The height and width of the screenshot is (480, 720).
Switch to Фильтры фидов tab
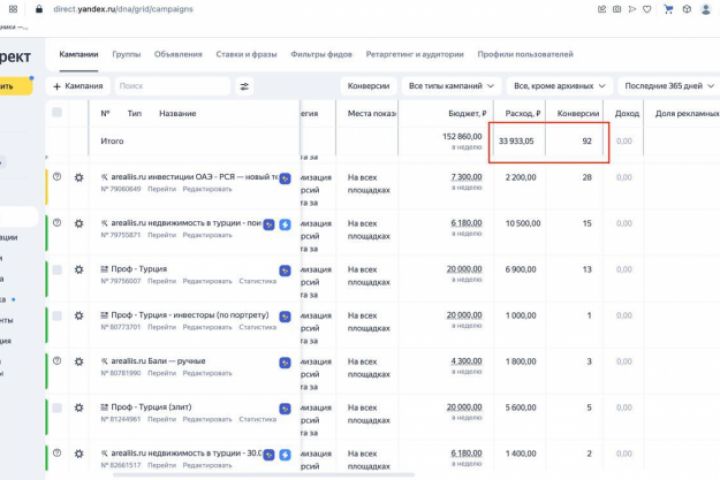tap(321, 54)
